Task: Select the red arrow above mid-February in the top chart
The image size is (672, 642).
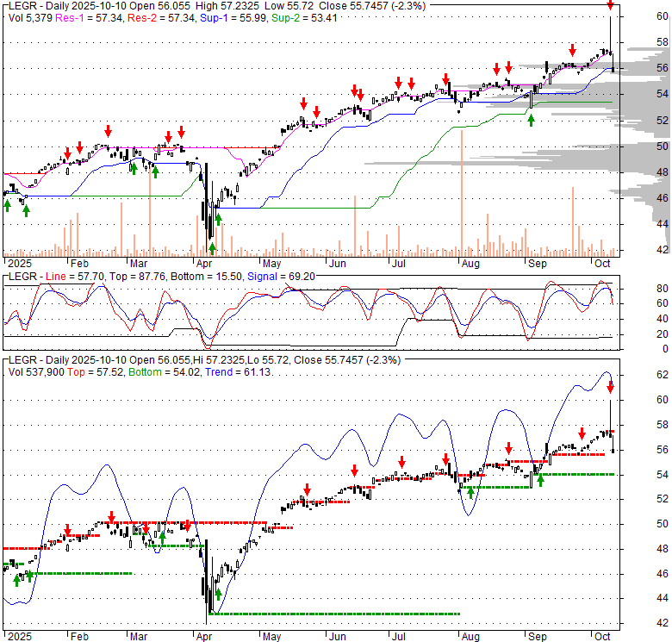Action: click(108, 130)
